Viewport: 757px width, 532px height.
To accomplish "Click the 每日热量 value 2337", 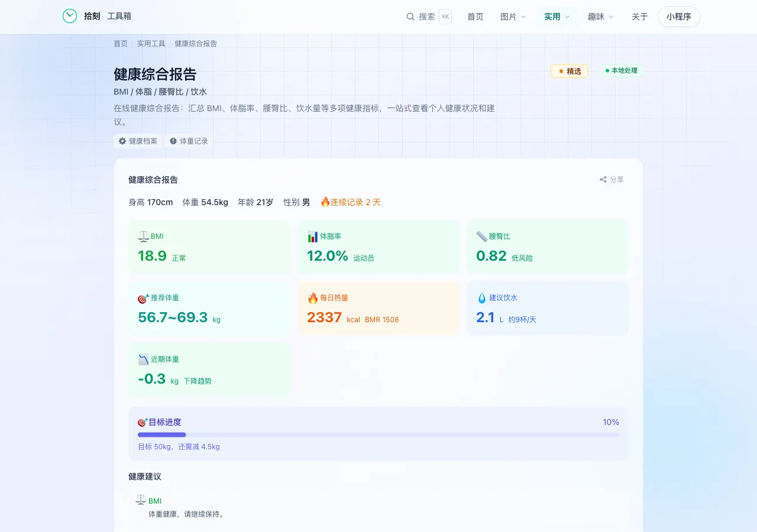I will click(324, 317).
